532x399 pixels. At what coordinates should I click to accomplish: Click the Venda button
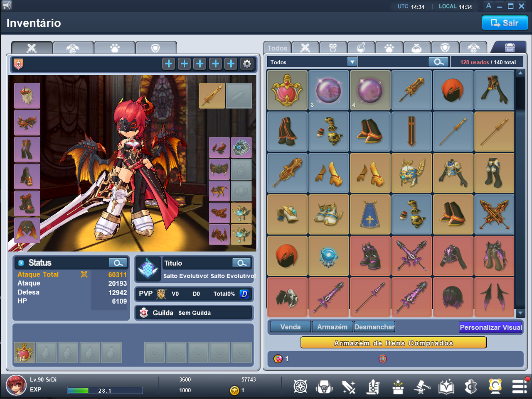tap(291, 327)
